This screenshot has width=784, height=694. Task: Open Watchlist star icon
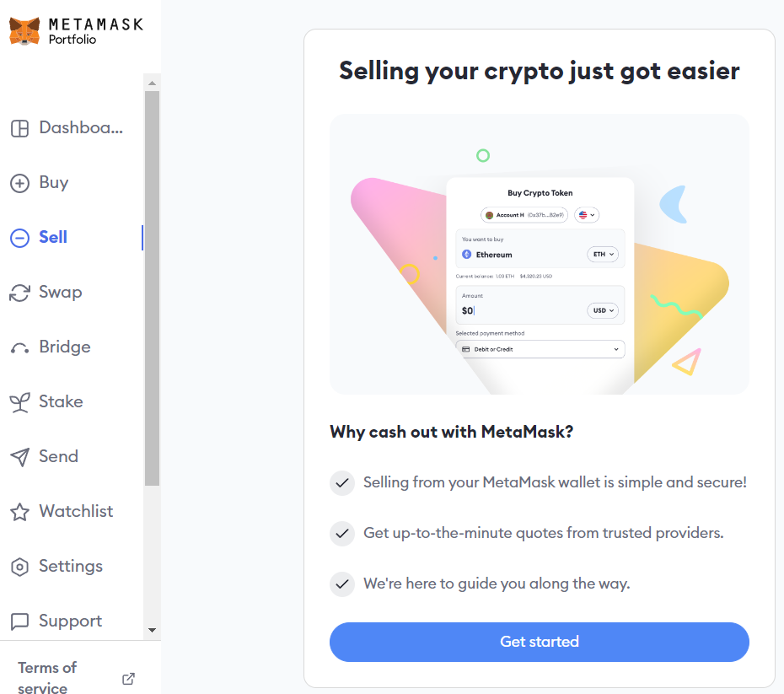pyautogui.click(x=19, y=512)
